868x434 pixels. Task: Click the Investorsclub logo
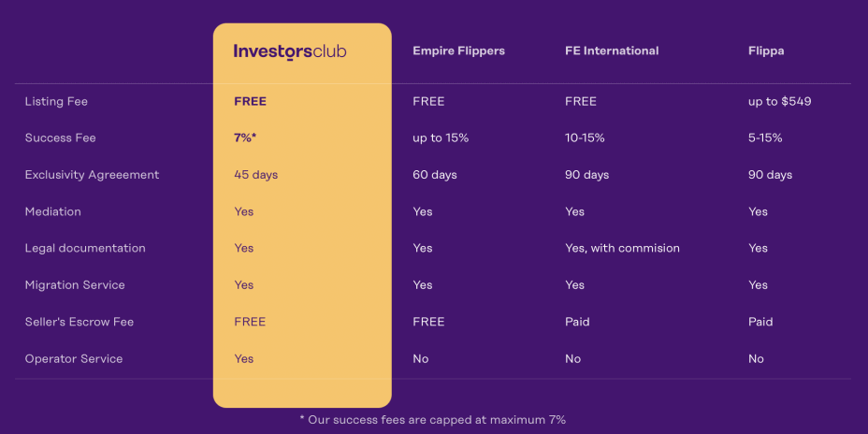coord(290,51)
